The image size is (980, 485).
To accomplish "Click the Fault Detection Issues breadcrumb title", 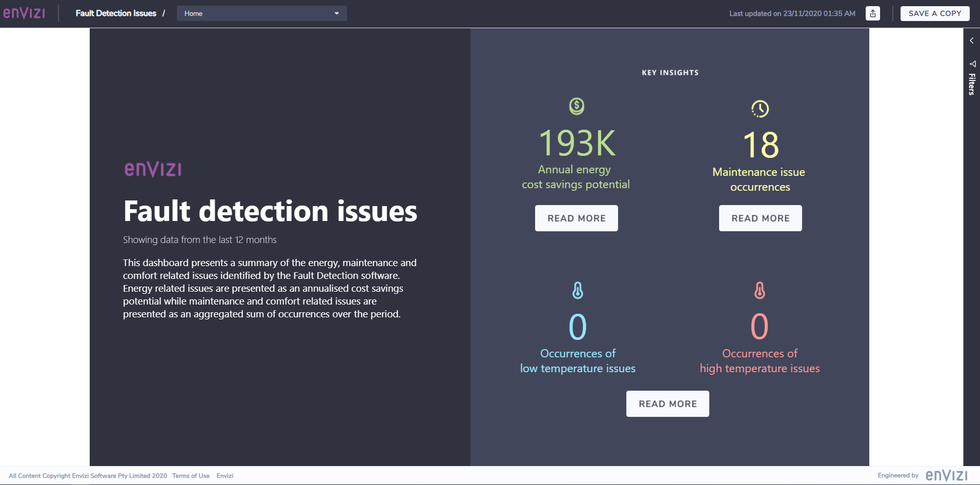I will coord(116,13).
